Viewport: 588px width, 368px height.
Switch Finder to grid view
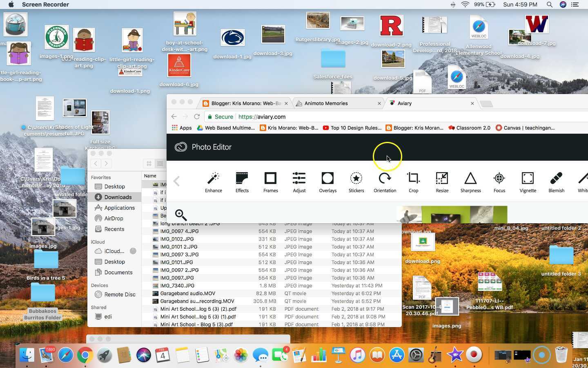point(149,164)
